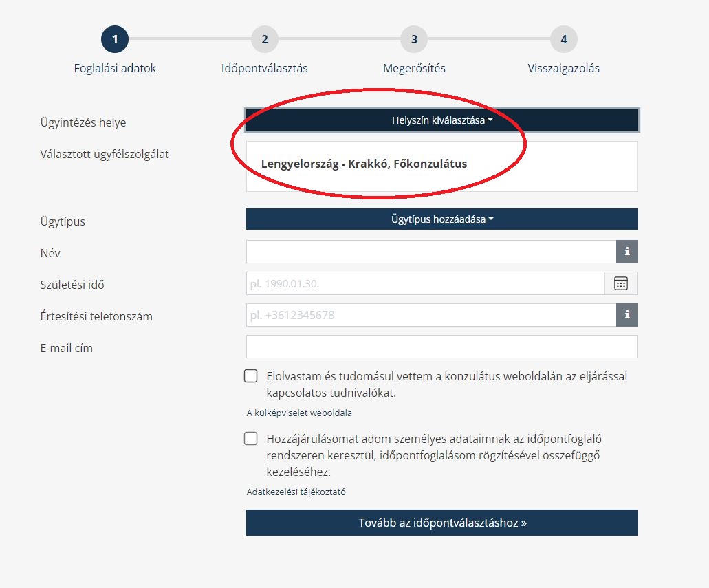Click the info icon next to Név field
This screenshot has width=709, height=588.
(x=626, y=252)
